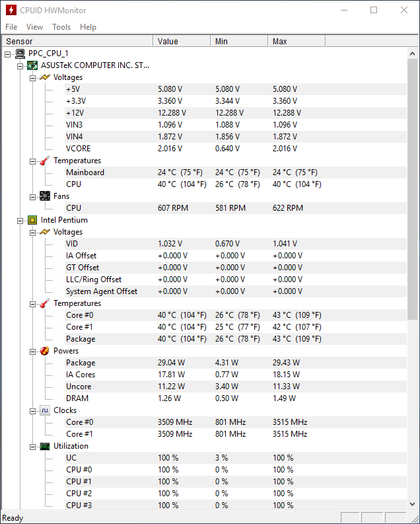Click the scroll down arrow of the scrollbar
The height and width of the screenshot is (524, 420).
(x=412, y=504)
